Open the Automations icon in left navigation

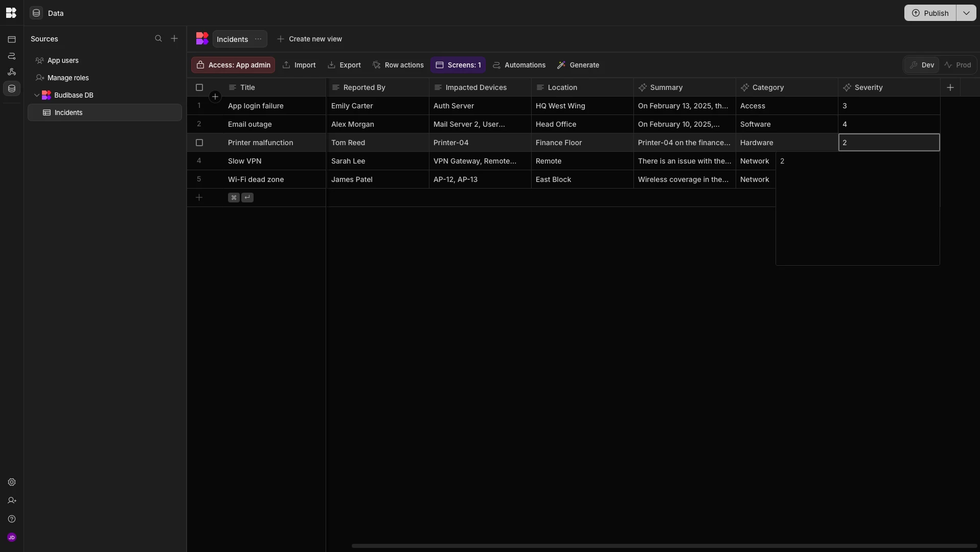click(x=11, y=72)
